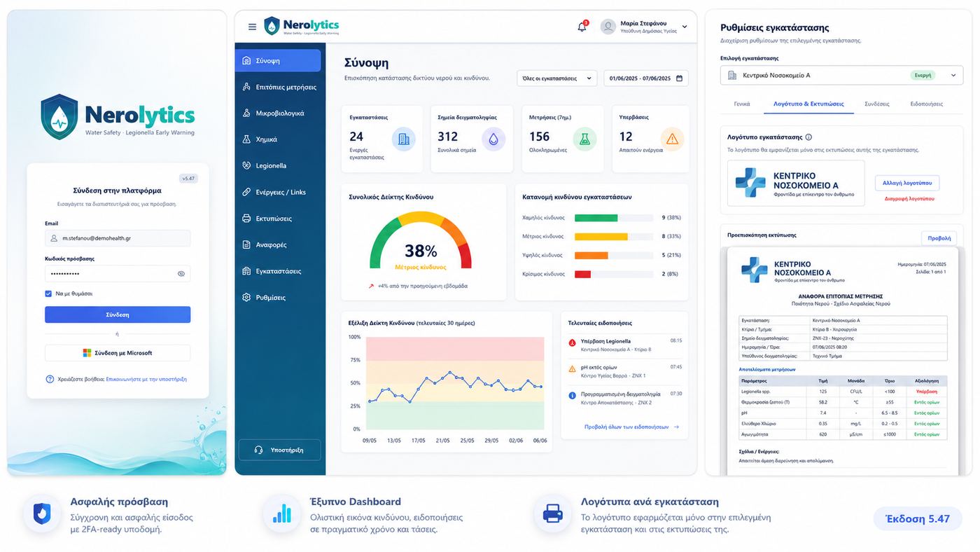
Task: Open notifications bell icon
Action: pos(582,27)
